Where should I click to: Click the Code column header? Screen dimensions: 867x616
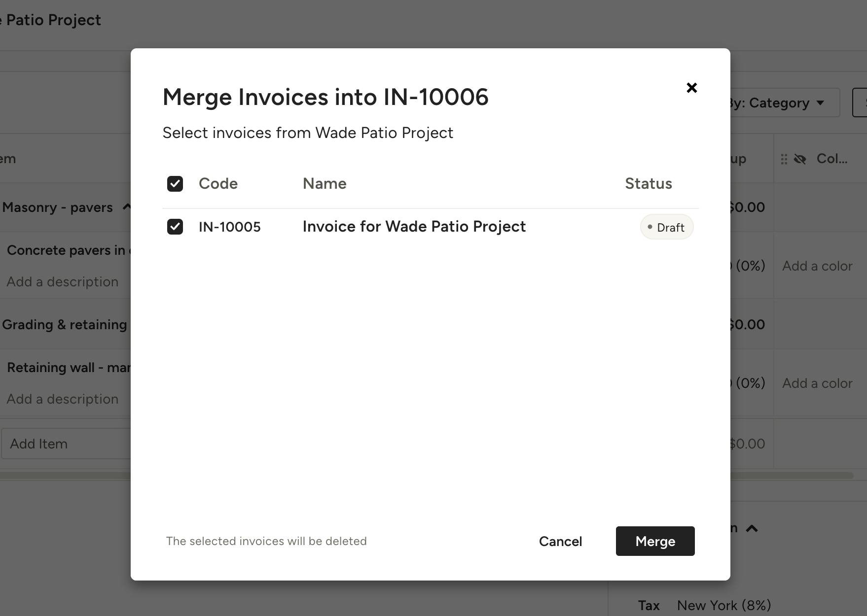coord(218,184)
